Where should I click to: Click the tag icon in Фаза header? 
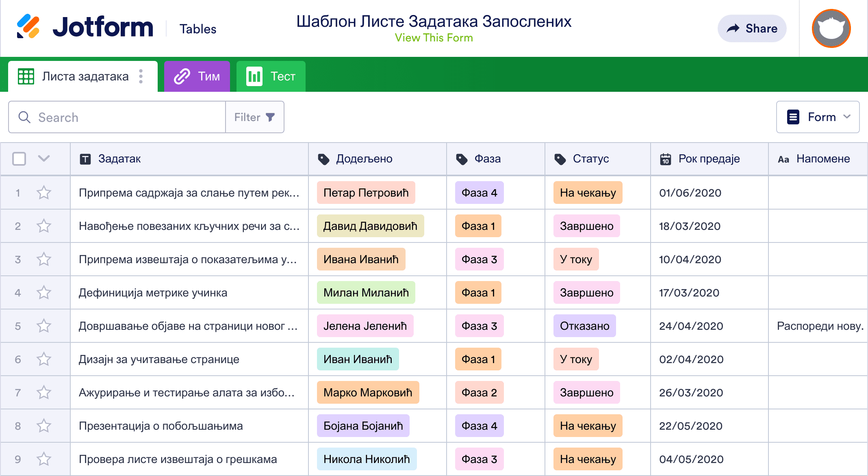[462, 159]
